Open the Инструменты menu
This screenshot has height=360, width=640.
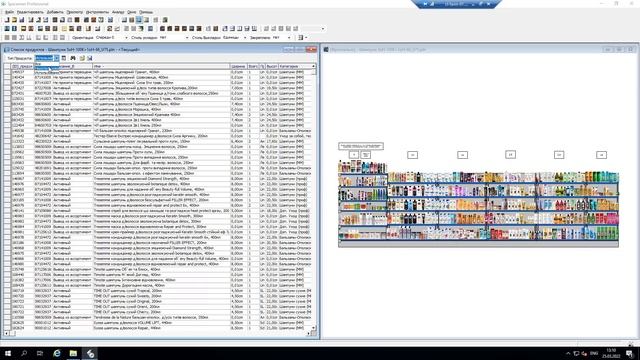pos(97,12)
